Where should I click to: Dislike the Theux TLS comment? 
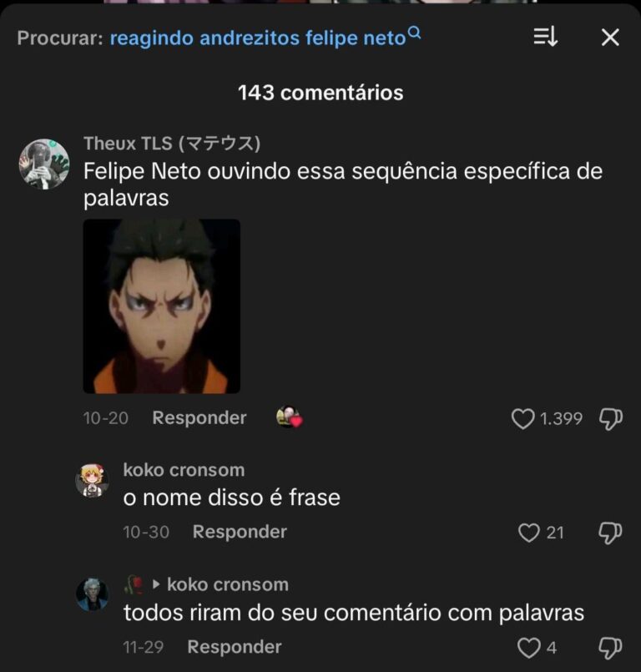point(611,419)
